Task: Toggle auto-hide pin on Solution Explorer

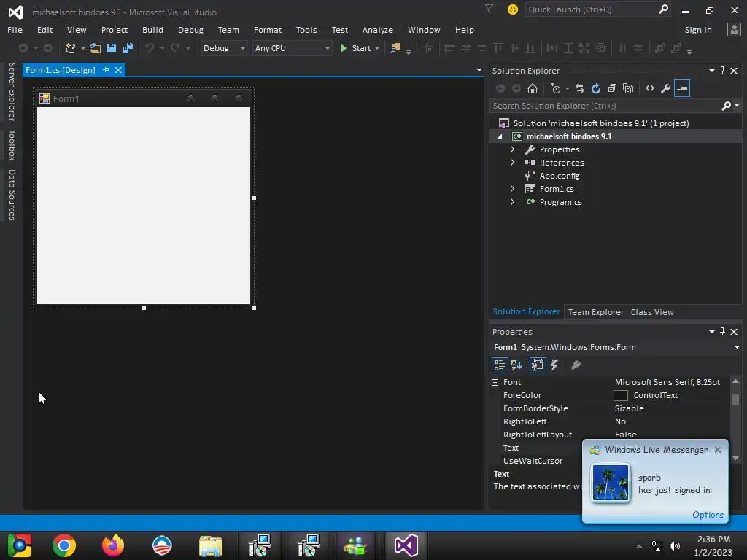Action: (x=722, y=71)
